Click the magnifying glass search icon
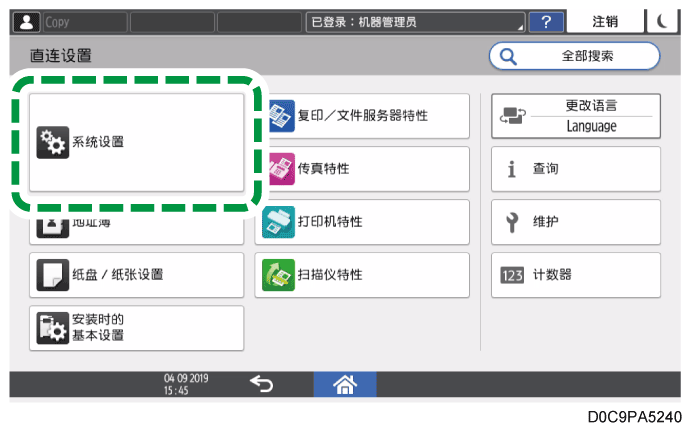The height and width of the screenshot is (427, 691). (x=508, y=56)
